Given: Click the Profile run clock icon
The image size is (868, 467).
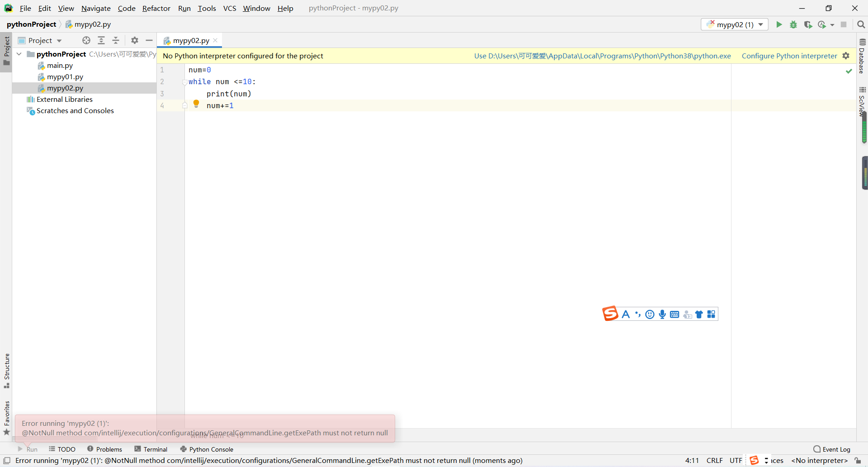Looking at the screenshot, I should click(822, 24).
